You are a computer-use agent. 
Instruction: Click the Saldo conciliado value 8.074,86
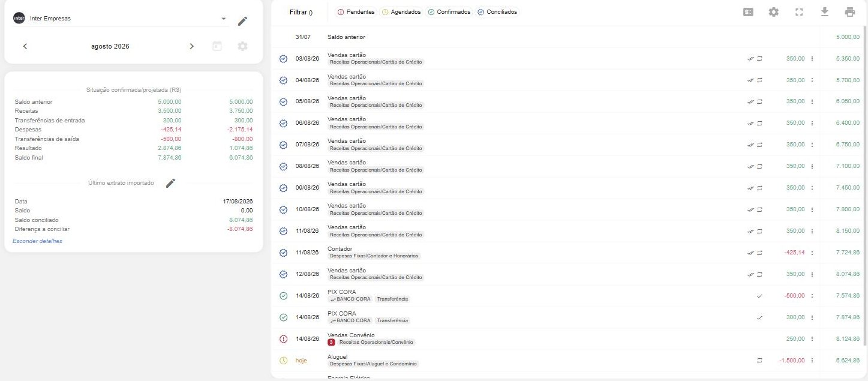(x=241, y=220)
